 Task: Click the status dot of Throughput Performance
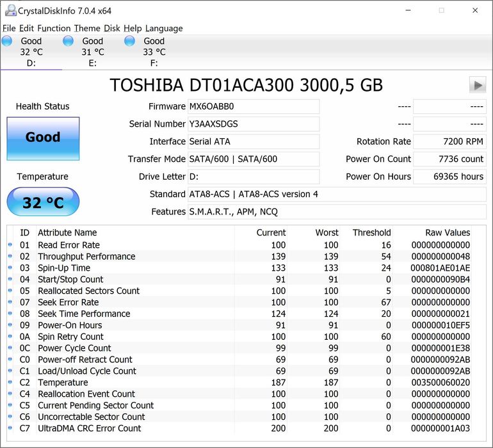click(10, 256)
